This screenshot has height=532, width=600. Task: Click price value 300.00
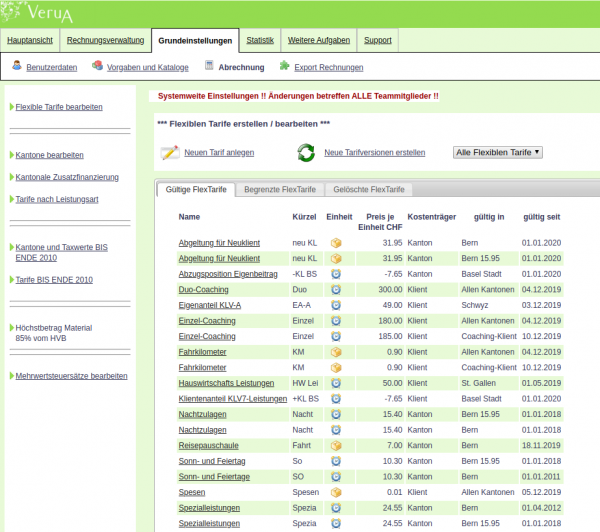[x=390, y=290]
